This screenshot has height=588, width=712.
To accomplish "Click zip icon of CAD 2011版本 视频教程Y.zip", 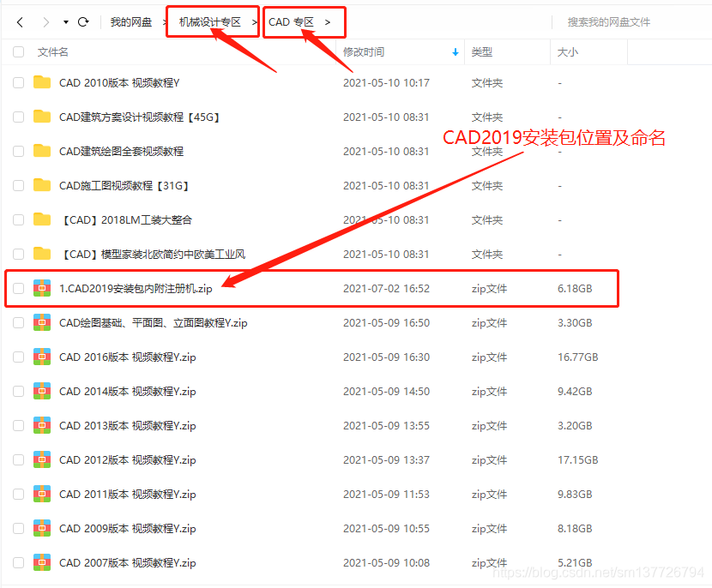I will [x=42, y=494].
